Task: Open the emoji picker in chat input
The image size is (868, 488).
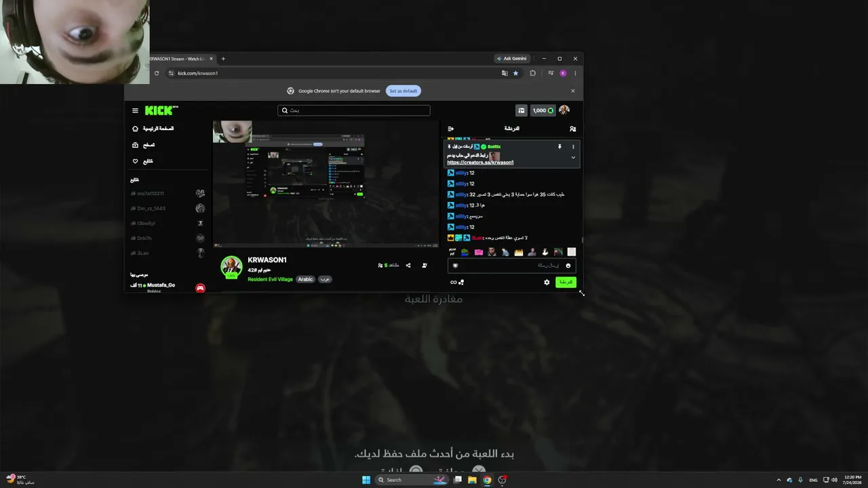Action: [x=568, y=266]
